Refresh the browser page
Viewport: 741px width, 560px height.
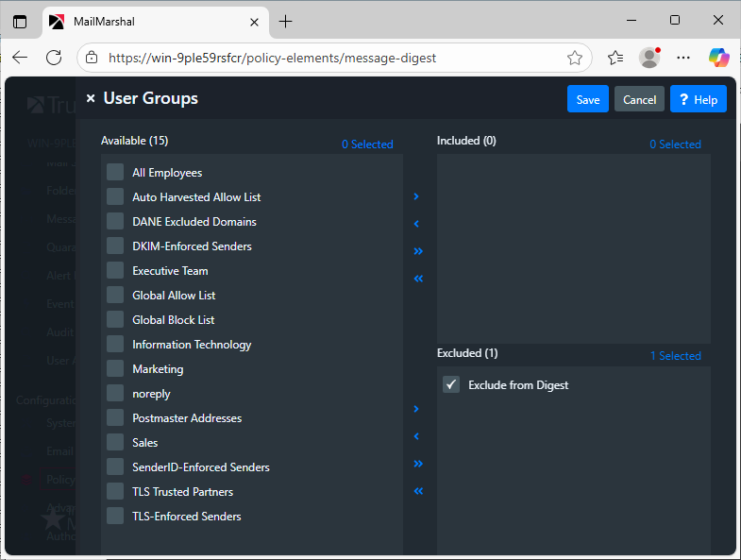[x=54, y=58]
